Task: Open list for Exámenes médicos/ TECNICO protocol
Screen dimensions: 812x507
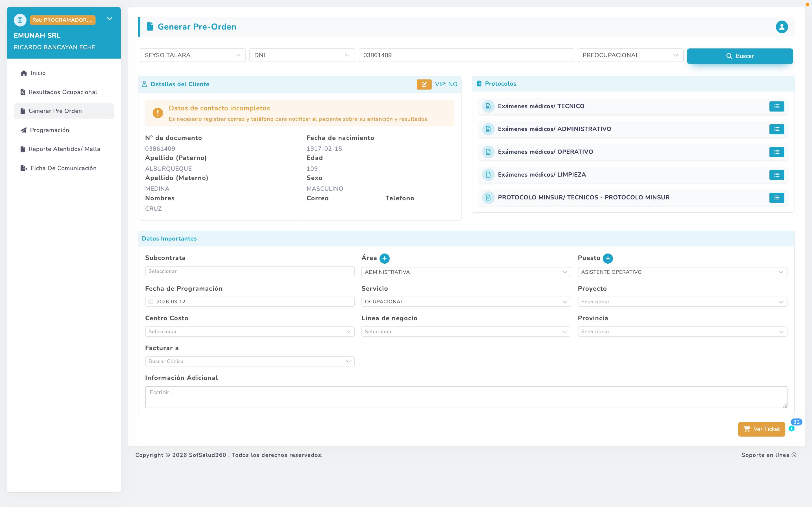Action: [x=776, y=106]
